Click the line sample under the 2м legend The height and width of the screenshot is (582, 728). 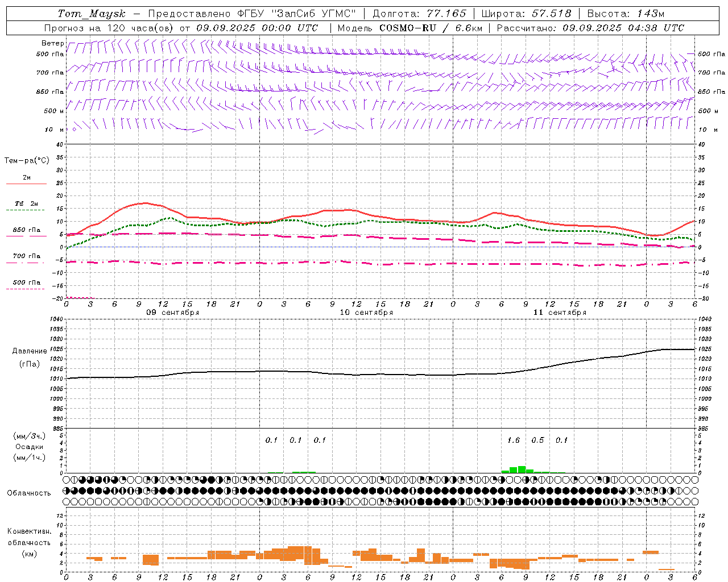[x=26, y=184]
